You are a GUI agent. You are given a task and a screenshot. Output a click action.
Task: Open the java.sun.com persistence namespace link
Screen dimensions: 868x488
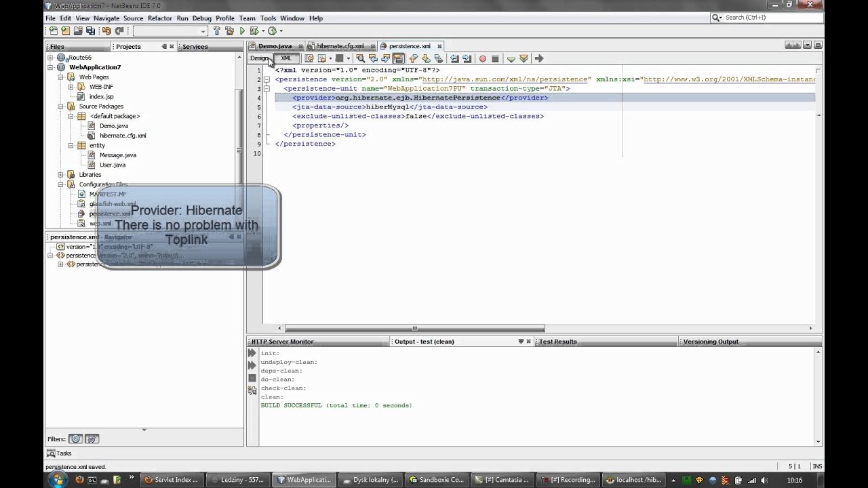(x=506, y=79)
